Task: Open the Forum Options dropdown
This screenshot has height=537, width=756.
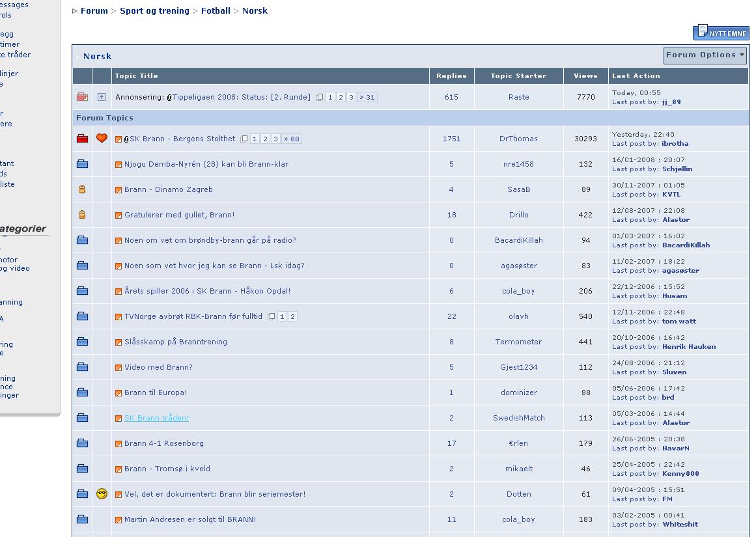Action: tap(705, 55)
